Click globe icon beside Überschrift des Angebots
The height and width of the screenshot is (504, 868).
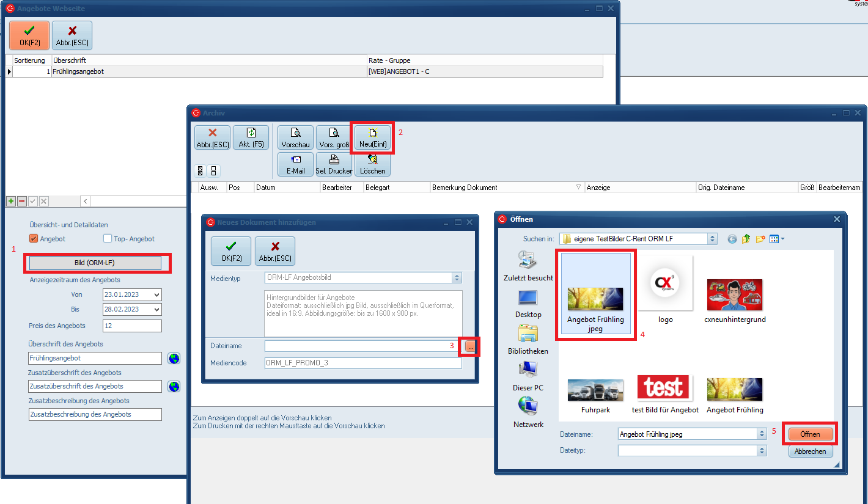tap(174, 358)
